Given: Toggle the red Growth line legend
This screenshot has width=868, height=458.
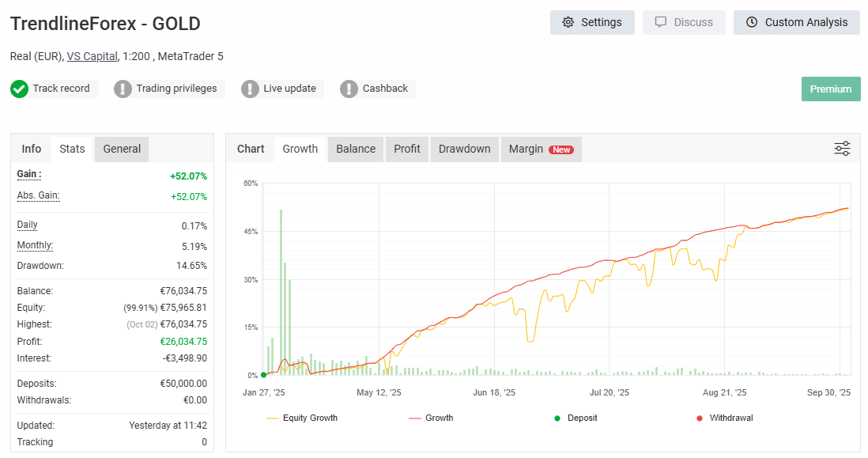Looking at the screenshot, I should [x=431, y=418].
